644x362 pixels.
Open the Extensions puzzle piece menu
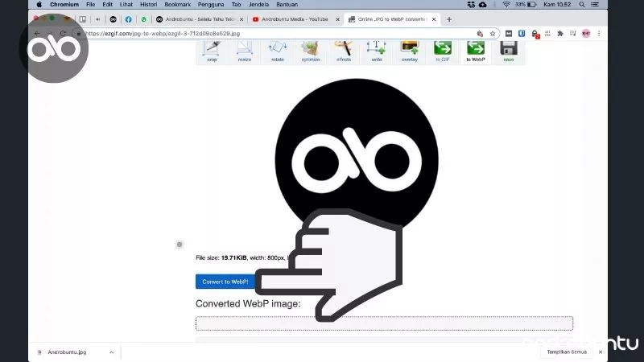click(x=559, y=34)
